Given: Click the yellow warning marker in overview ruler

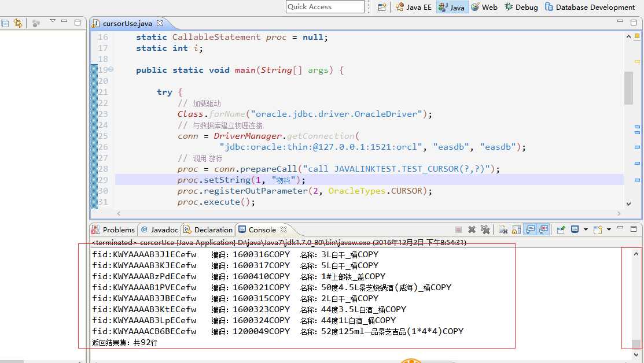Looking at the screenshot, I should [x=637, y=61].
